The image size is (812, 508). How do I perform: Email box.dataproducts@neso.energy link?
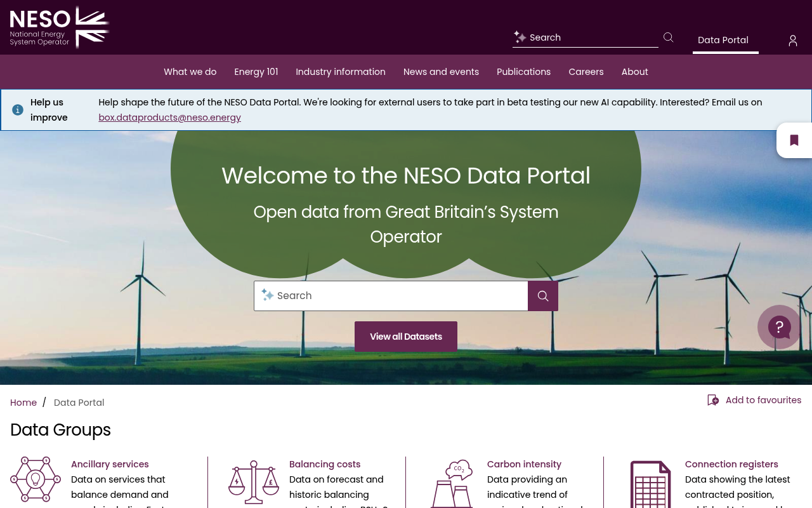click(x=170, y=117)
